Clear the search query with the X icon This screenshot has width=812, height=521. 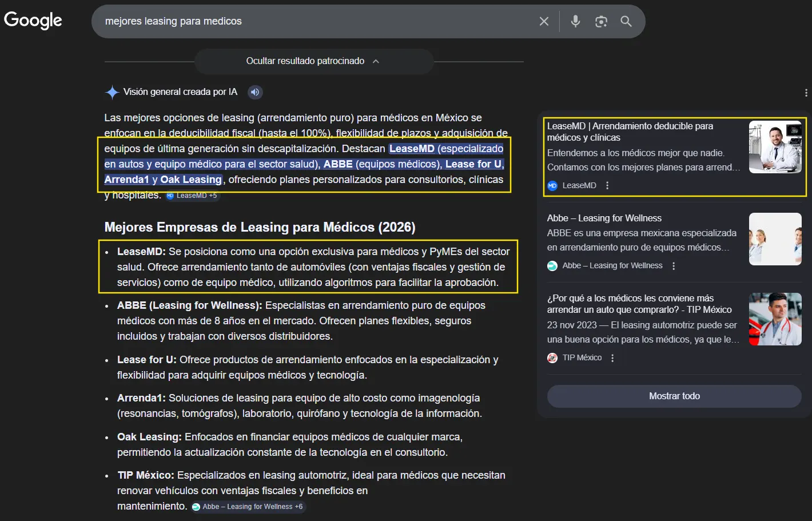click(544, 21)
